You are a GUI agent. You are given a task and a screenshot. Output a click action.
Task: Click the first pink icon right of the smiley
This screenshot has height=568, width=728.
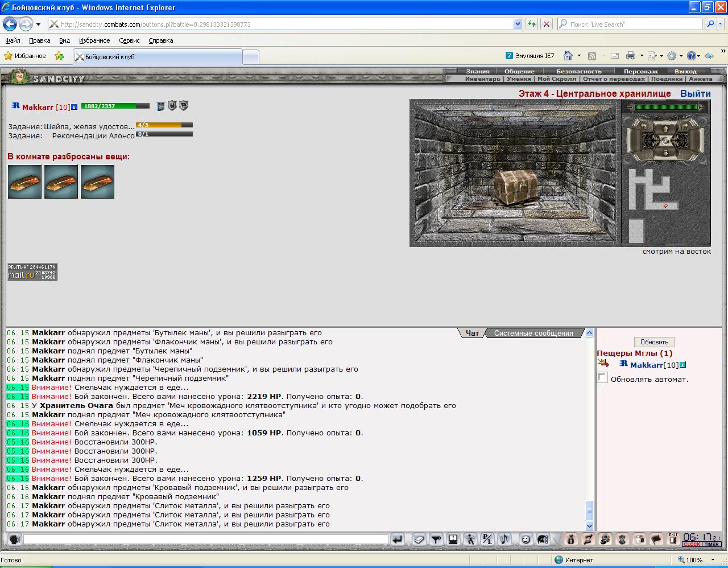click(x=572, y=539)
